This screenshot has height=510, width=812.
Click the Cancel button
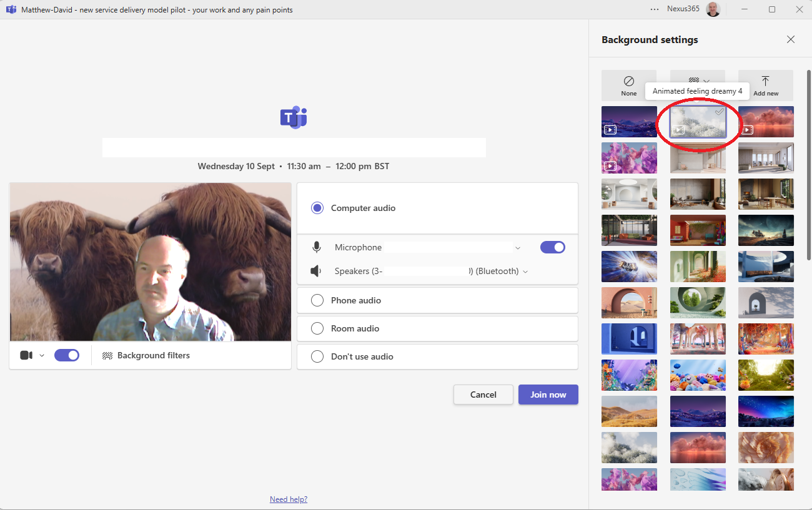click(x=483, y=395)
